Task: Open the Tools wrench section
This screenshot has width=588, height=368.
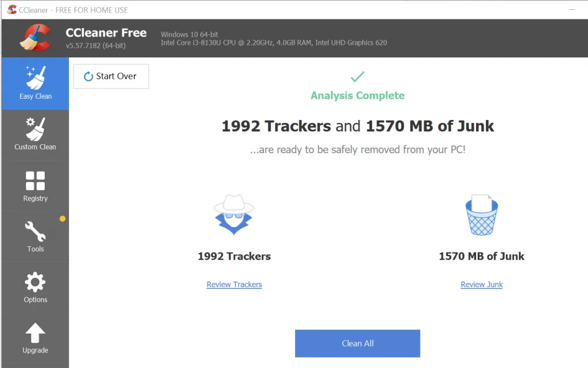Action: (35, 236)
